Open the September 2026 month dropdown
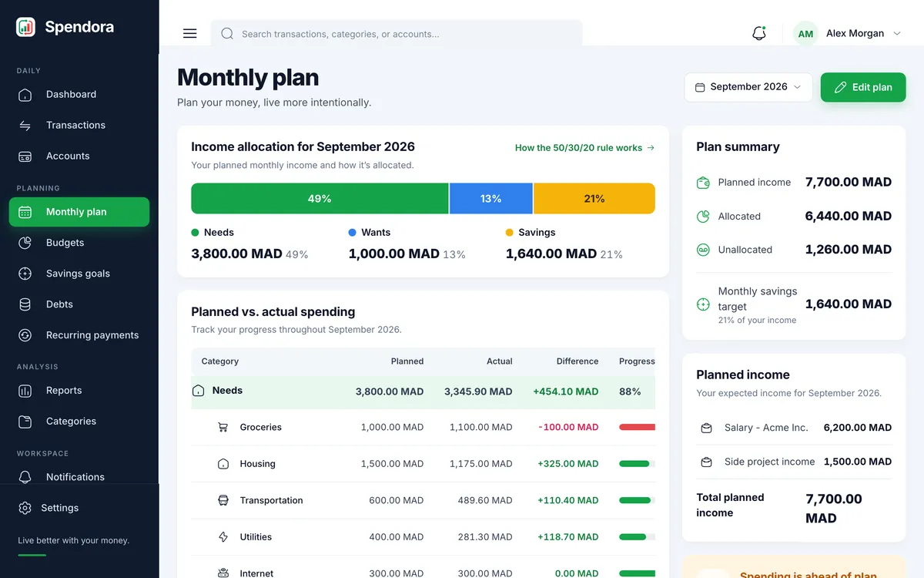Screen dimensions: 924x578 748,87
